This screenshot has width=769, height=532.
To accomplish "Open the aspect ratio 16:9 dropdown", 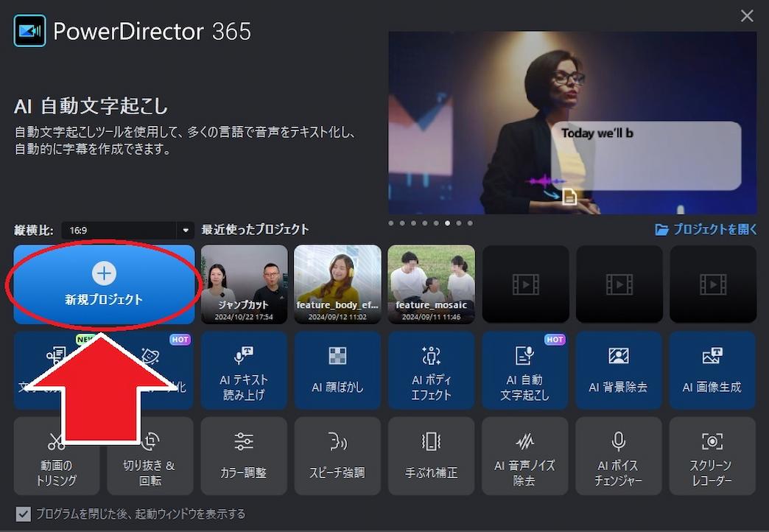I will (x=127, y=230).
